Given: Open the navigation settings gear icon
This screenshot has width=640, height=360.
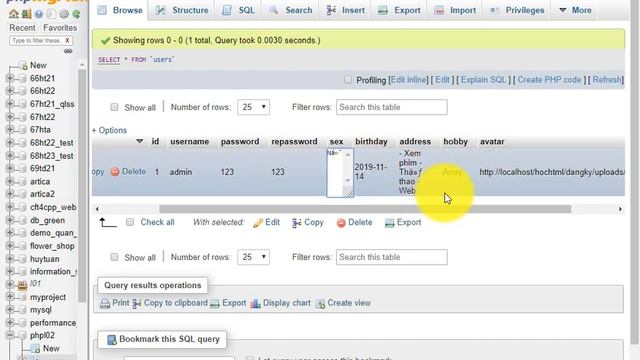Looking at the screenshot, I should point(64,14).
